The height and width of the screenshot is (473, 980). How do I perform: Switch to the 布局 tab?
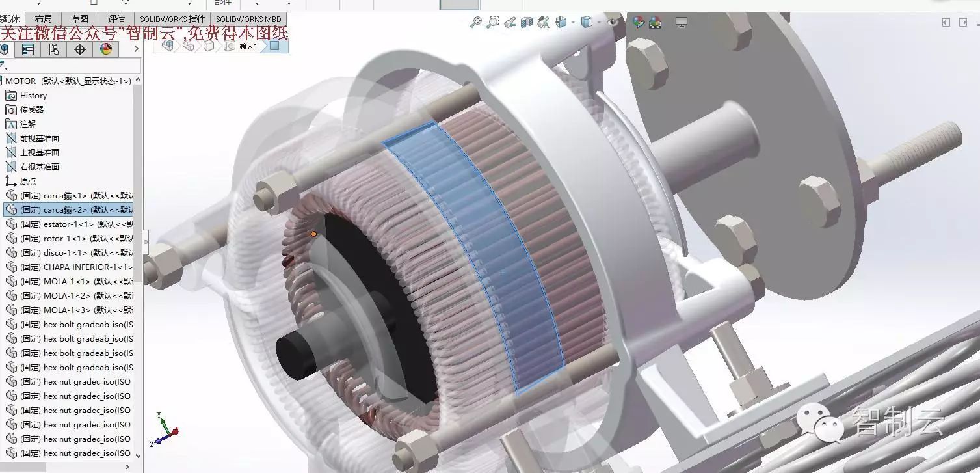43,20
